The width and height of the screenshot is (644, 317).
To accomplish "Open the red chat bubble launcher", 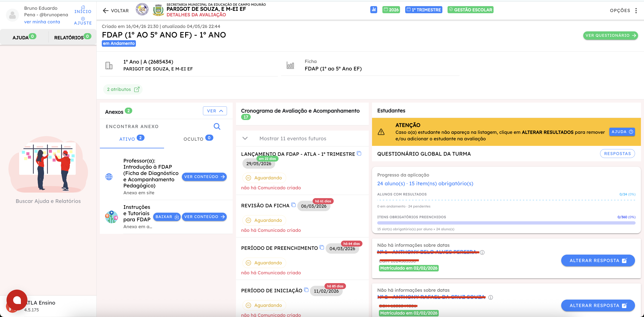I will [x=17, y=300].
